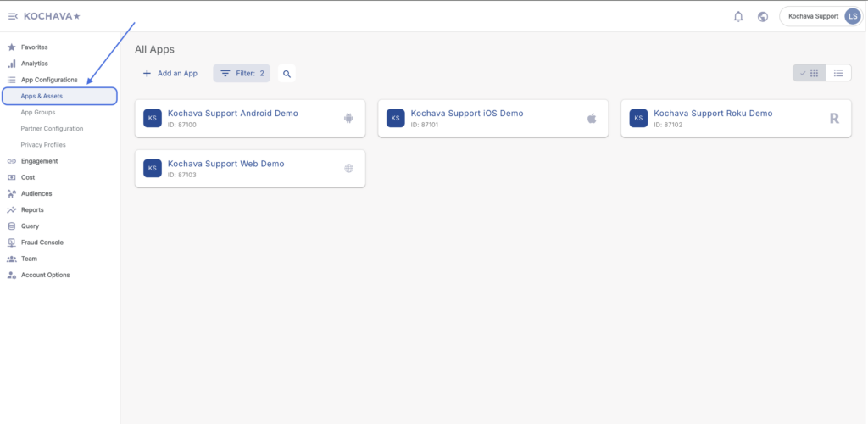Open the globe language icon

(x=763, y=16)
